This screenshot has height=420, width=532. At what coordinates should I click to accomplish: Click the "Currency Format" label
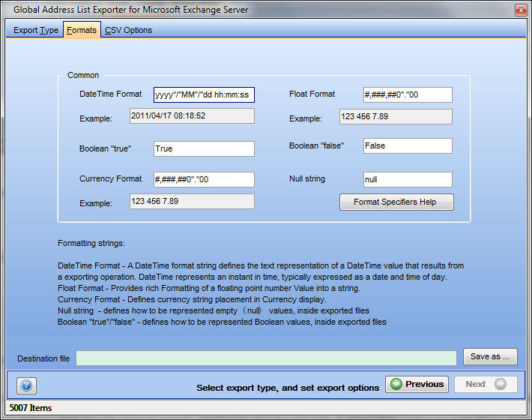point(111,178)
